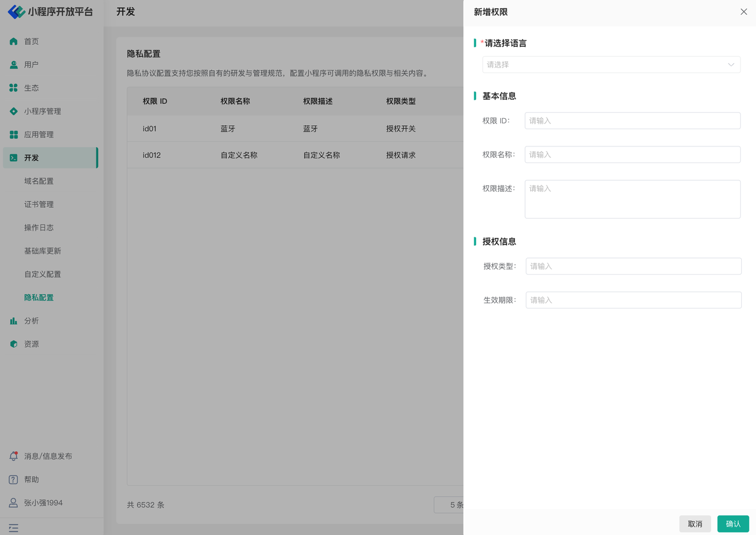Collapse the sidebar using the bottom menu icon
756x535 pixels.
click(x=14, y=528)
